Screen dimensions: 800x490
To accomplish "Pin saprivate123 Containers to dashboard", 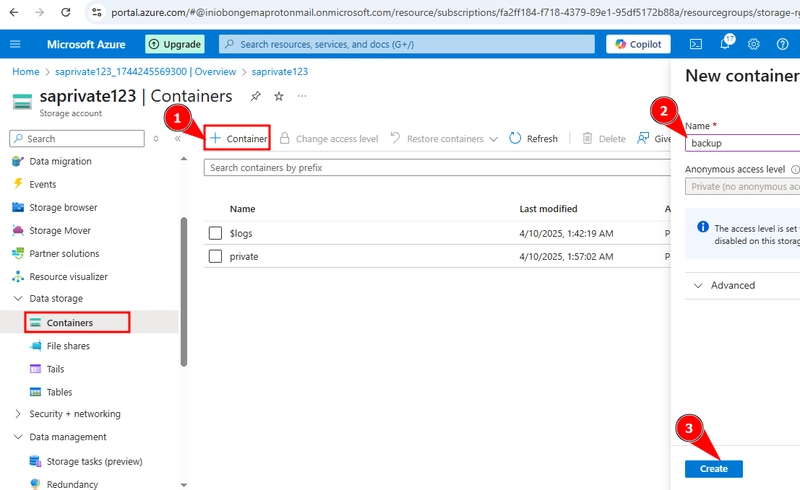I will click(x=256, y=96).
